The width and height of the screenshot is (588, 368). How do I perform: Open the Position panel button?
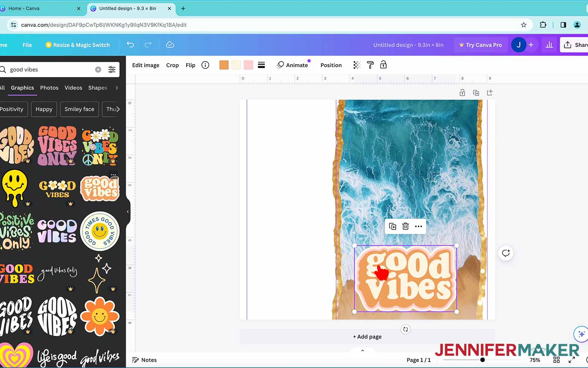tap(331, 65)
